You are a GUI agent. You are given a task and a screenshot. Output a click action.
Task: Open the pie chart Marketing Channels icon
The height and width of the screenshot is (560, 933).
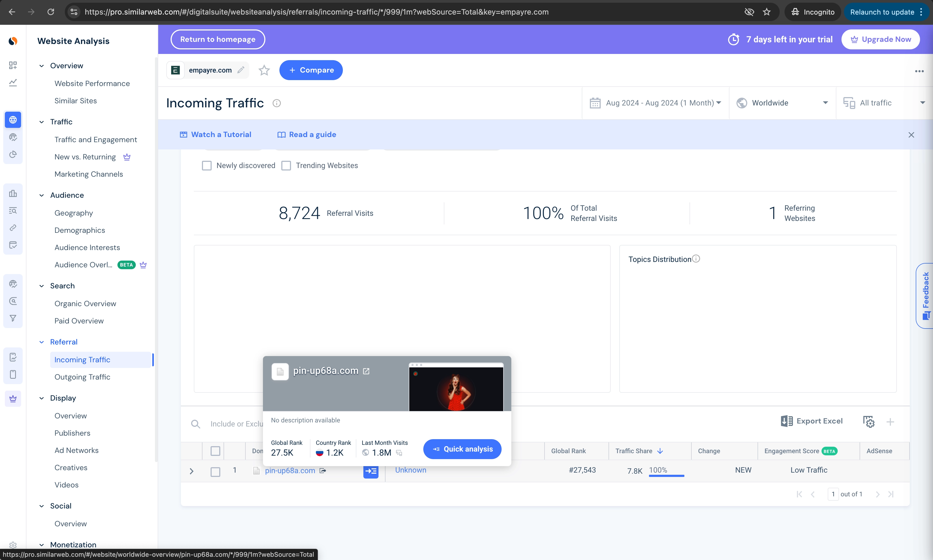pyautogui.click(x=13, y=154)
